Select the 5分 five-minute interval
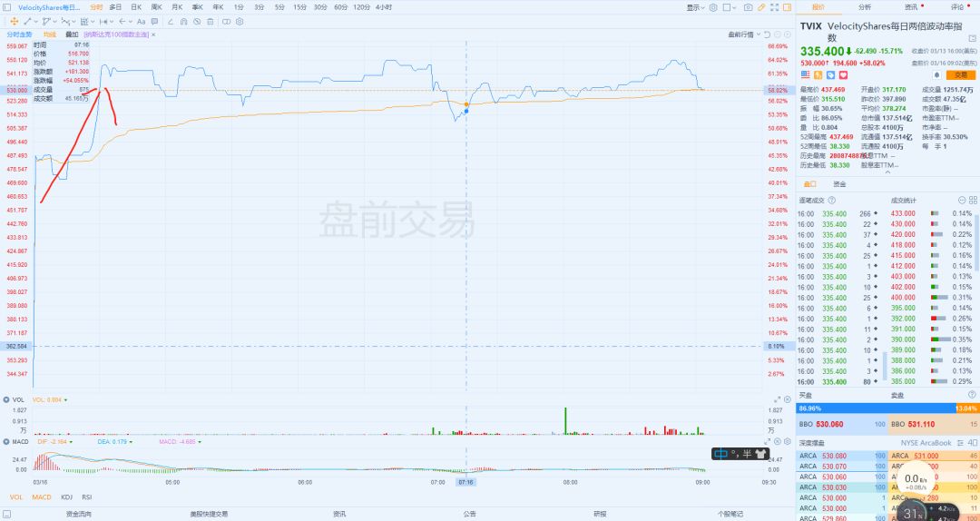The height and width of the screenshot is (521, 980). (x=279, y=7)
